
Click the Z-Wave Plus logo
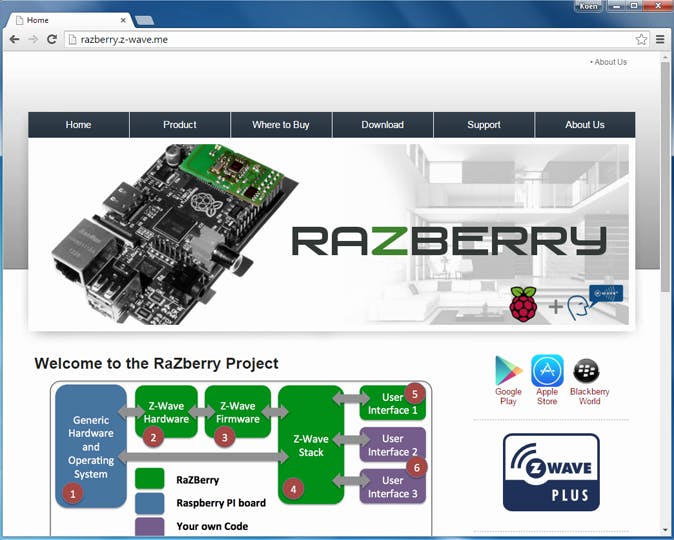551,472
